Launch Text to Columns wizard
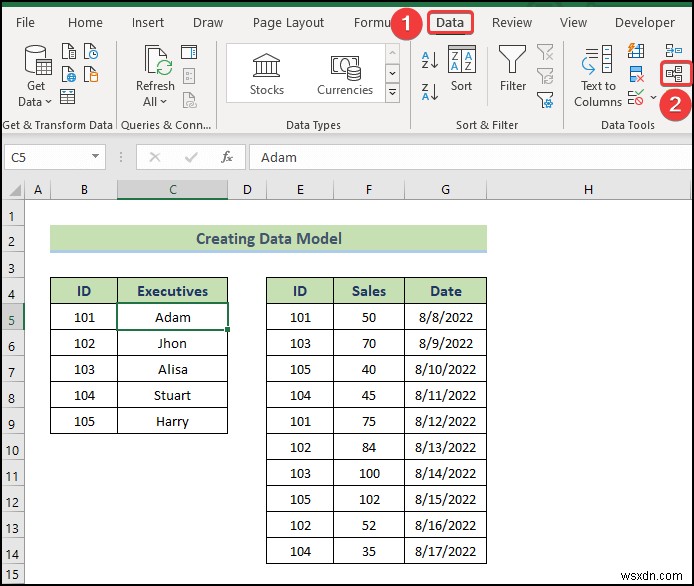 pyautogui.click(x=598, y=76)
